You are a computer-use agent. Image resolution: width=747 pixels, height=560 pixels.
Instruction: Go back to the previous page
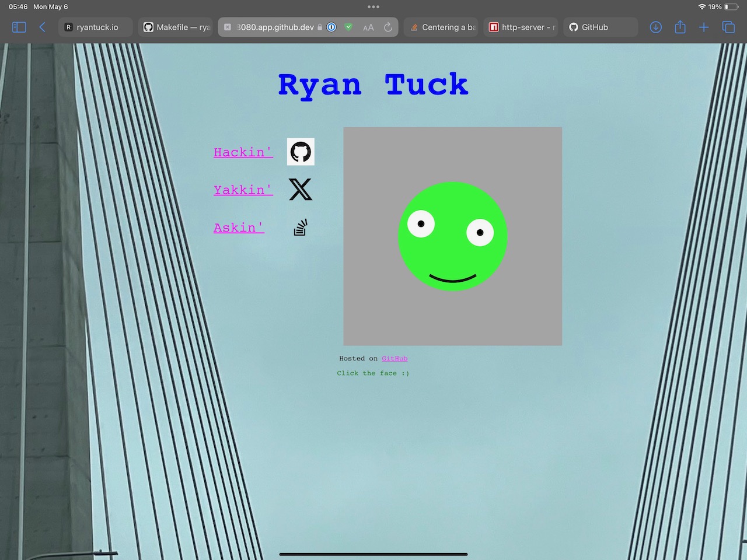42,27
